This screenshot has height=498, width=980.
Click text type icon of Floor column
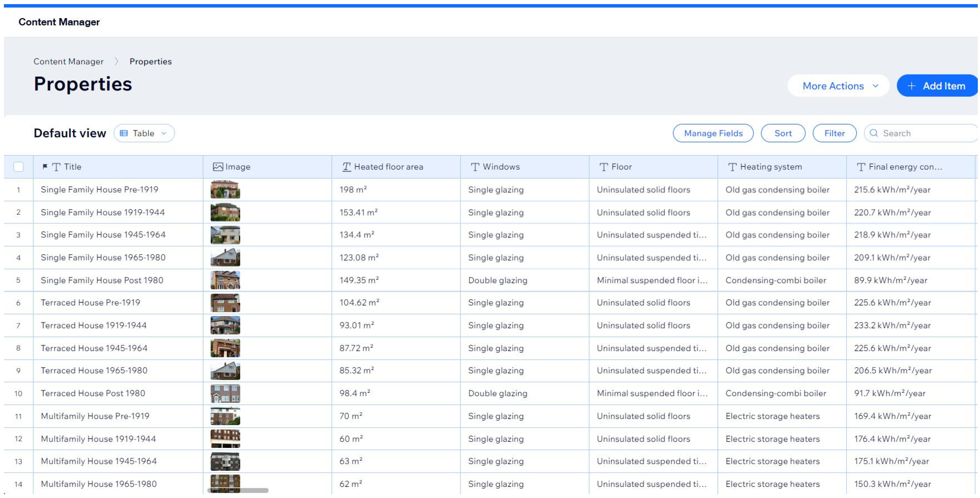[x=603, y=167]
